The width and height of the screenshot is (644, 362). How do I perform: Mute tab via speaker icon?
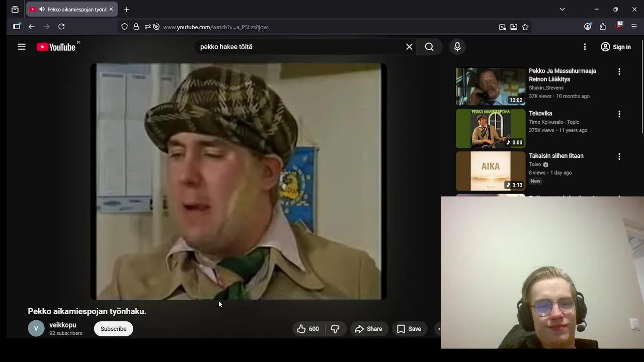(42, 10)
